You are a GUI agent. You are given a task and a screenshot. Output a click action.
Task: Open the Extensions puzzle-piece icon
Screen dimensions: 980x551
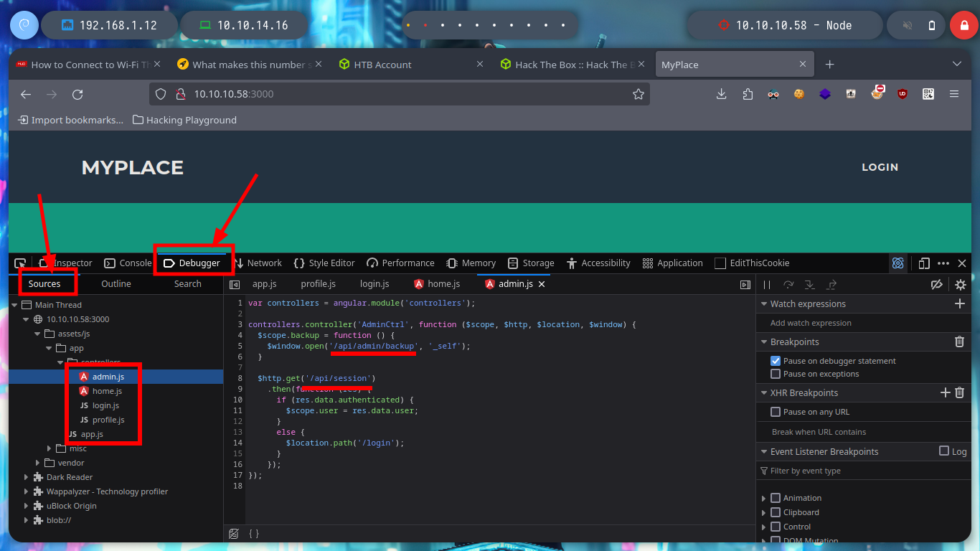pyautogui.click(x=748, y=94)
